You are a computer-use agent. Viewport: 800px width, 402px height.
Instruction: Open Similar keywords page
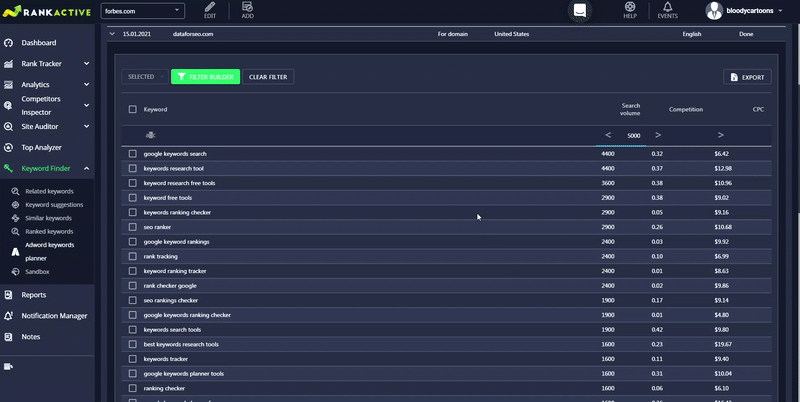[x=48, y=218]
